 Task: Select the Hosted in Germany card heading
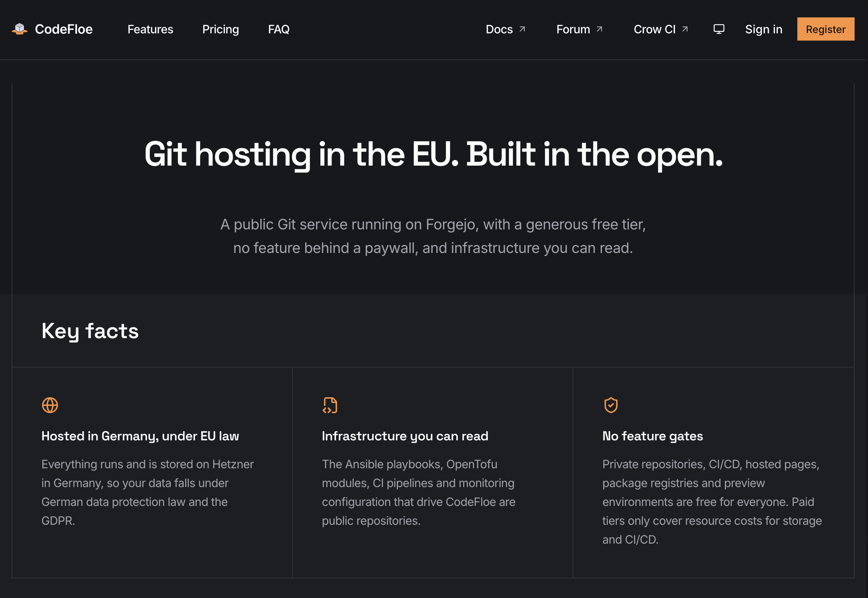(140, 436)
